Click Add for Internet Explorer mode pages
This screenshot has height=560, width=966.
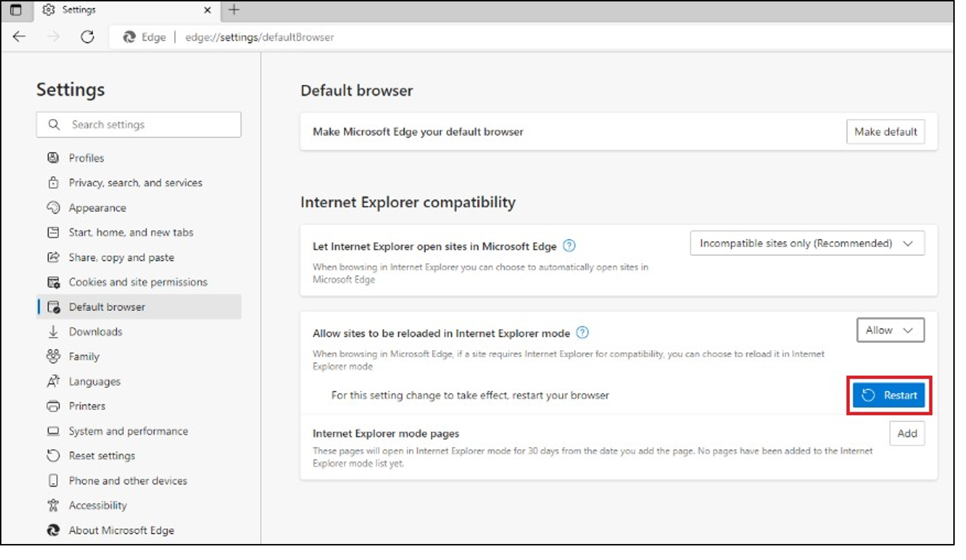907,433
